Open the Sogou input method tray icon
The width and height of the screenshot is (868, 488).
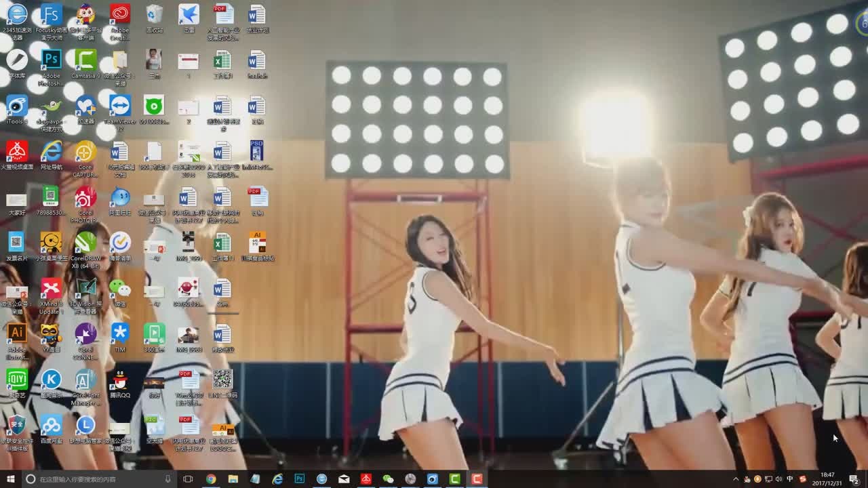point(803,479)
